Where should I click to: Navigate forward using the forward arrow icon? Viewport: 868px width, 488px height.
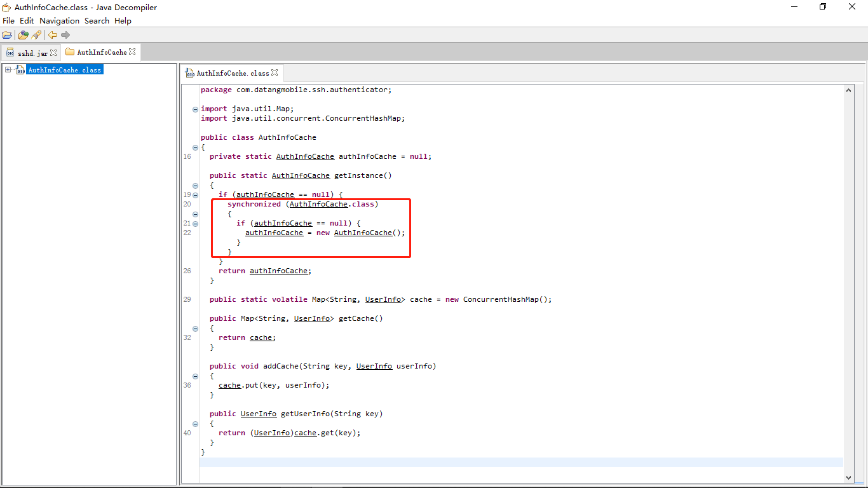[65, 35]
